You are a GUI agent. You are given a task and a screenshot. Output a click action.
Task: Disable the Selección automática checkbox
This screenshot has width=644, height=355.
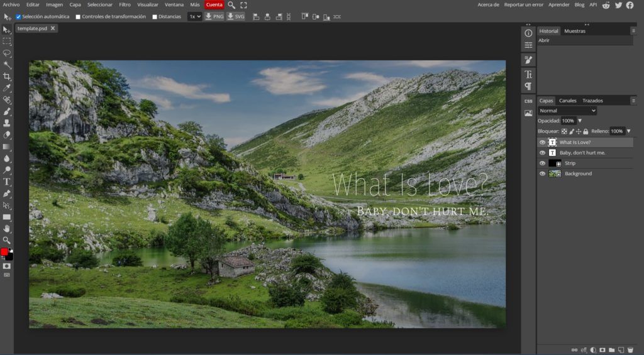click(18, 17)
